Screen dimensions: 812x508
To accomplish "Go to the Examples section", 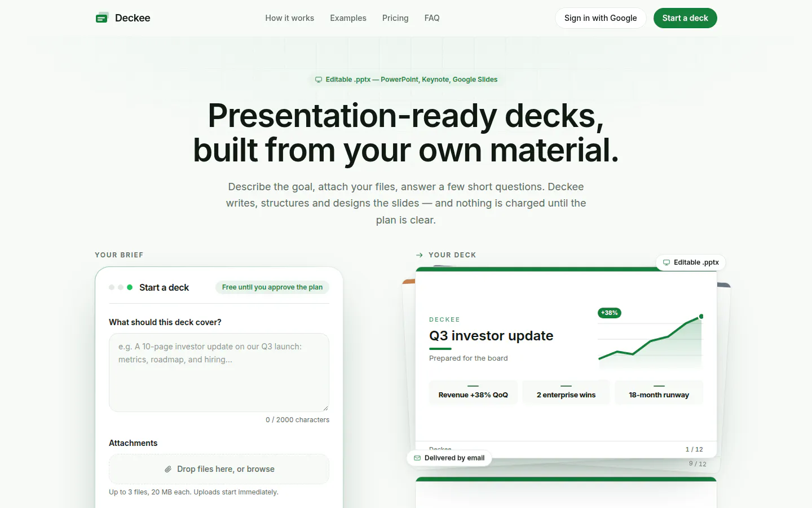I will click(348, 18).
